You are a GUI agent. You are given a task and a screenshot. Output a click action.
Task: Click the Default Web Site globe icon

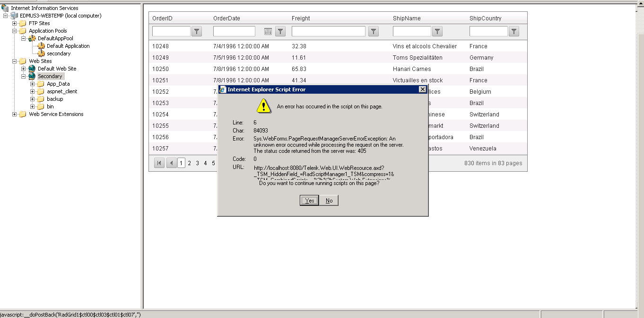pos(32,69)
